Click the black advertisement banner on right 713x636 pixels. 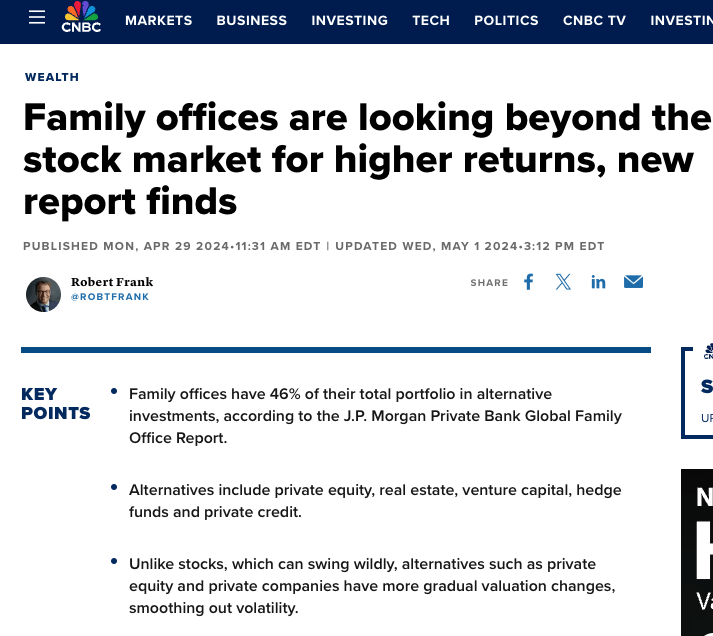coord(697,552)
